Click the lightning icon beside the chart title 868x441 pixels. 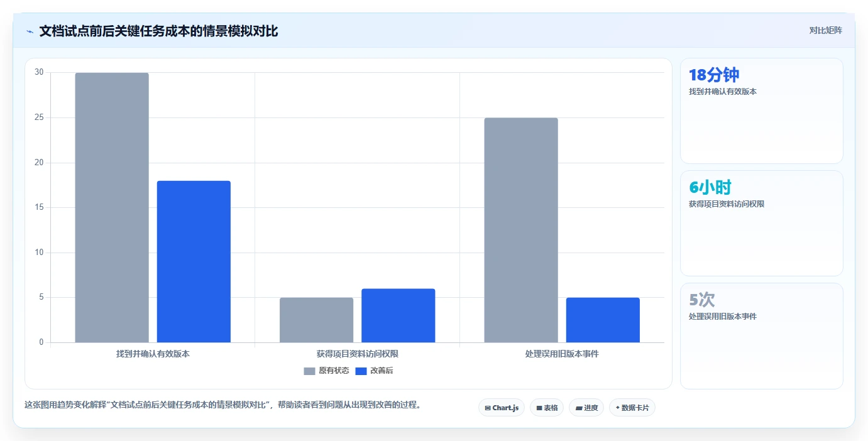click(x=30, y=31)
